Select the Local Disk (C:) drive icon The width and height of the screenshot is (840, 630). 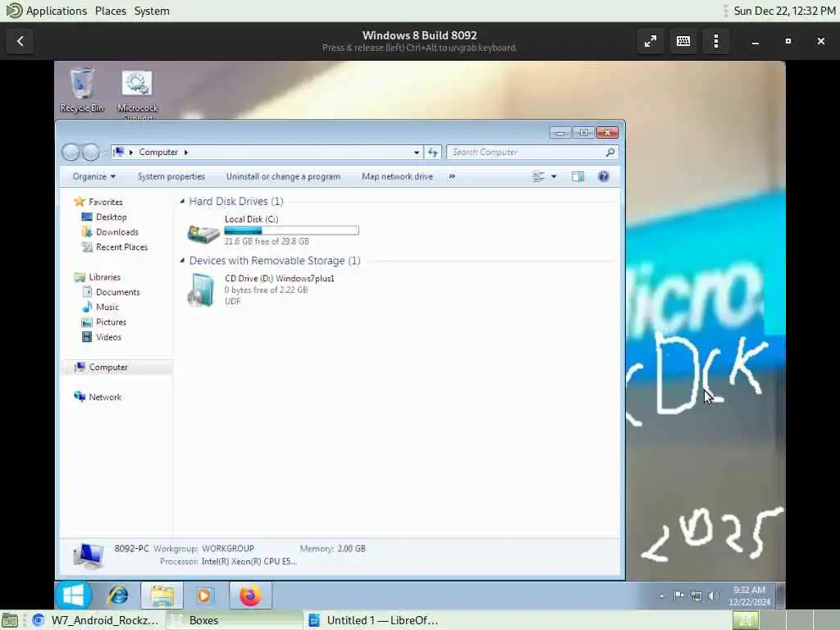tap(203, 232)
